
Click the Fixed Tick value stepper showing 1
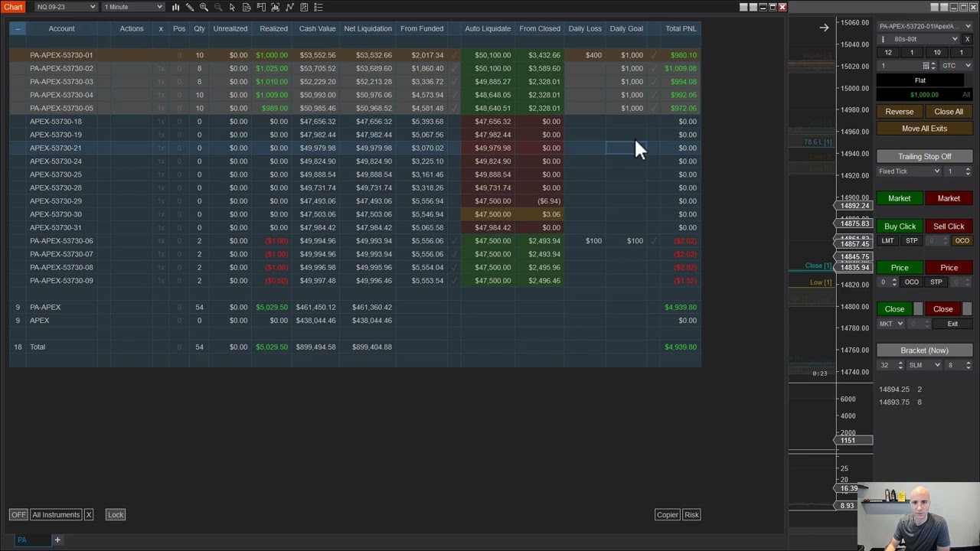tap(959, 171)
